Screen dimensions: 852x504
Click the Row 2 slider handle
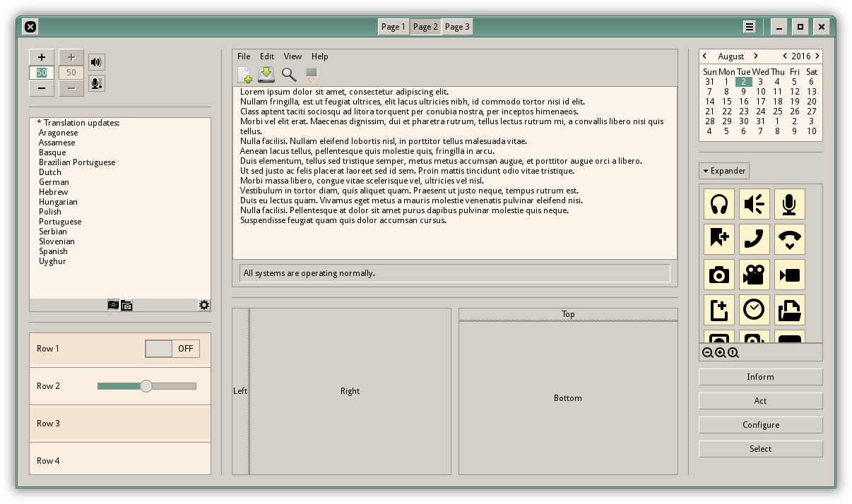coord(146,386)
